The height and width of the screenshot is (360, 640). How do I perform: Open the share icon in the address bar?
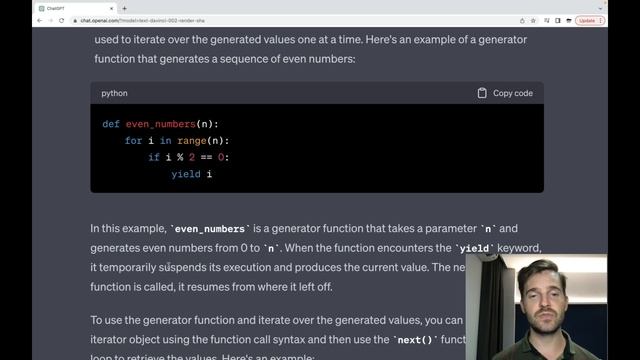point(522,20)
